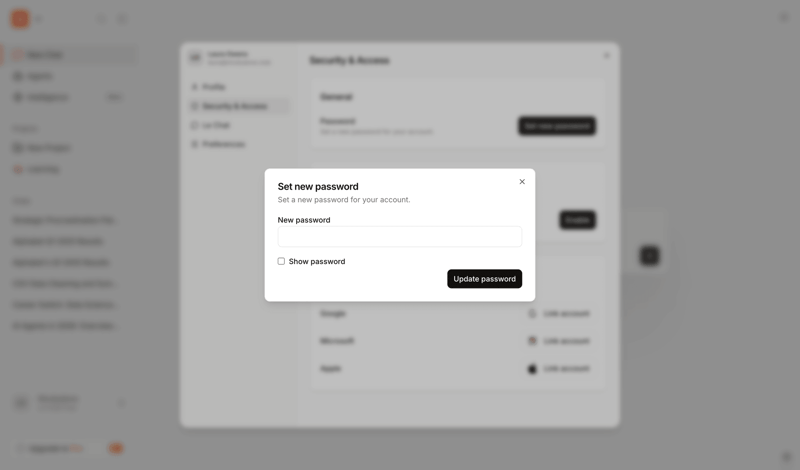
Task: Click Link account next to Google
Action: point(566,314)
